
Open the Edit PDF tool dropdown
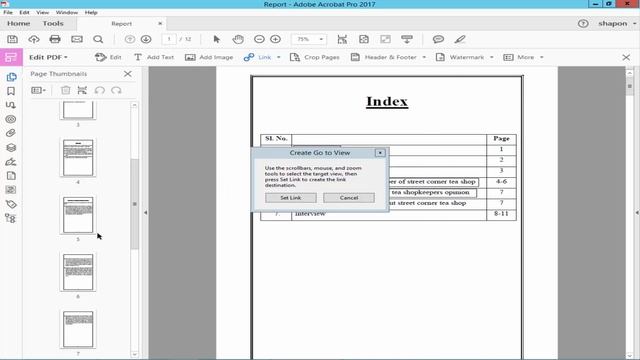[48, 57]
